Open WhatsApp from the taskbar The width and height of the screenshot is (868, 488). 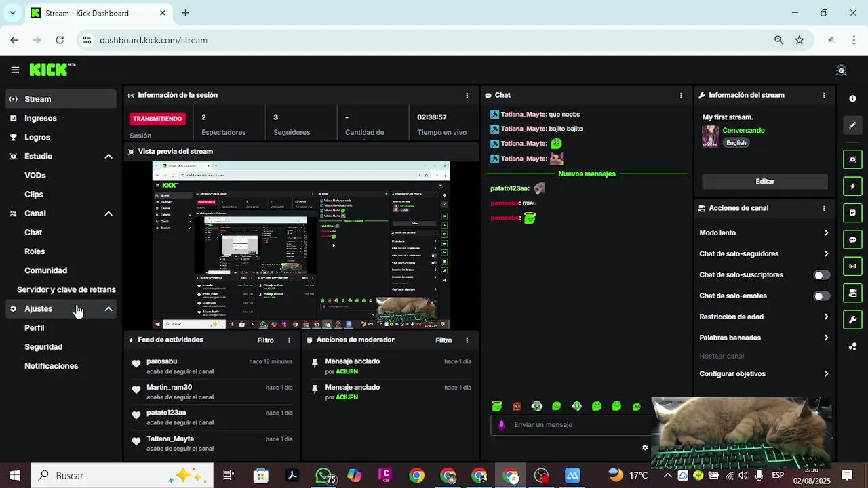click(324, 476)
